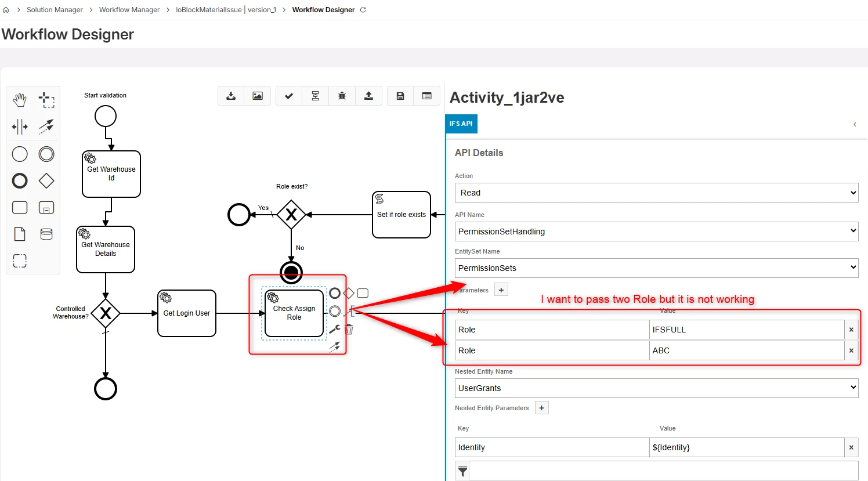Click the home breadcrumb icon
Viewport: 868px width, 481px height.
pyautogui.click(x=6, y=10)
